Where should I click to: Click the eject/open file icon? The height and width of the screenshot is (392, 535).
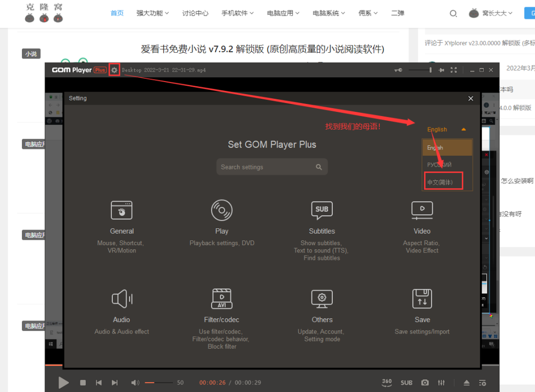pyautogui.click(x=467, y=383)
